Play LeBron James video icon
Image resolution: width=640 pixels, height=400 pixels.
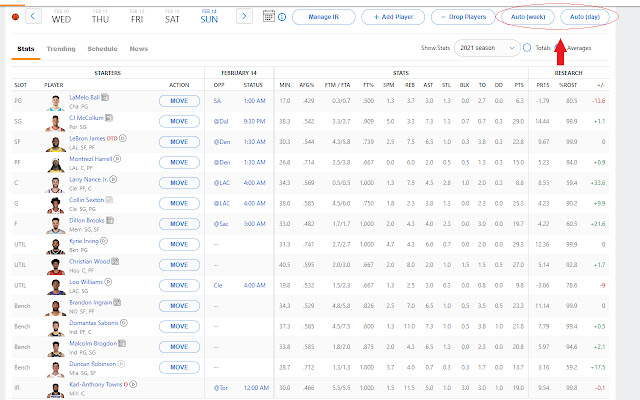pyautogui.click(x=123, y=138)
